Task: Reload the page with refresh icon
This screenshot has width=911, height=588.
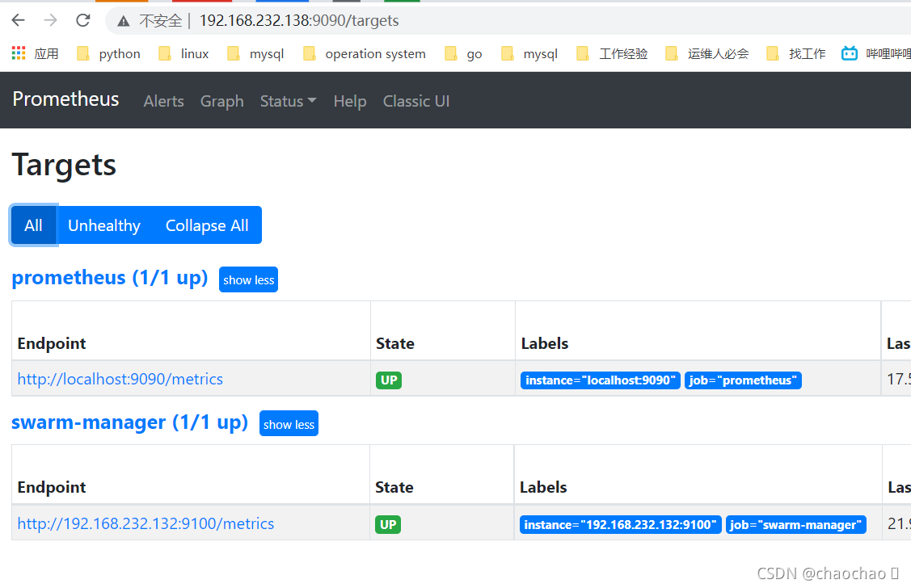Action: point(83,20)
